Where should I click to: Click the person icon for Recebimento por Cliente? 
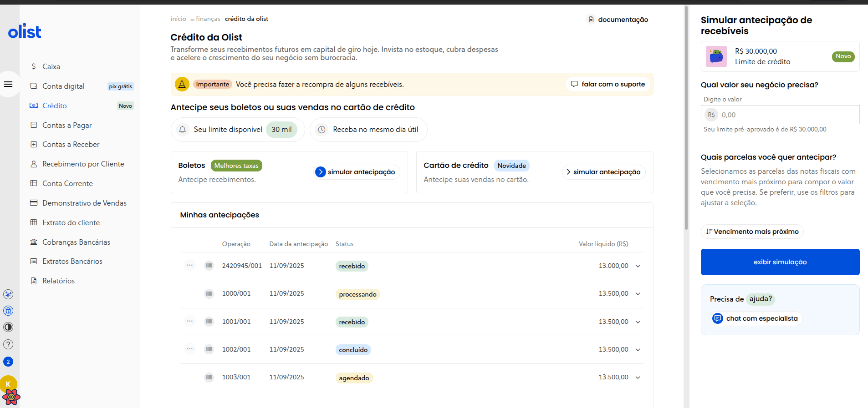coord(34,164)
